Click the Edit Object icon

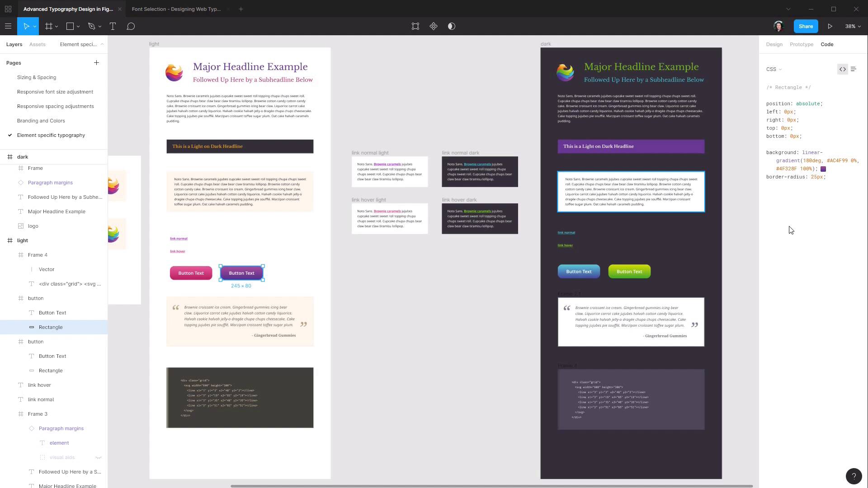point(415,26)
